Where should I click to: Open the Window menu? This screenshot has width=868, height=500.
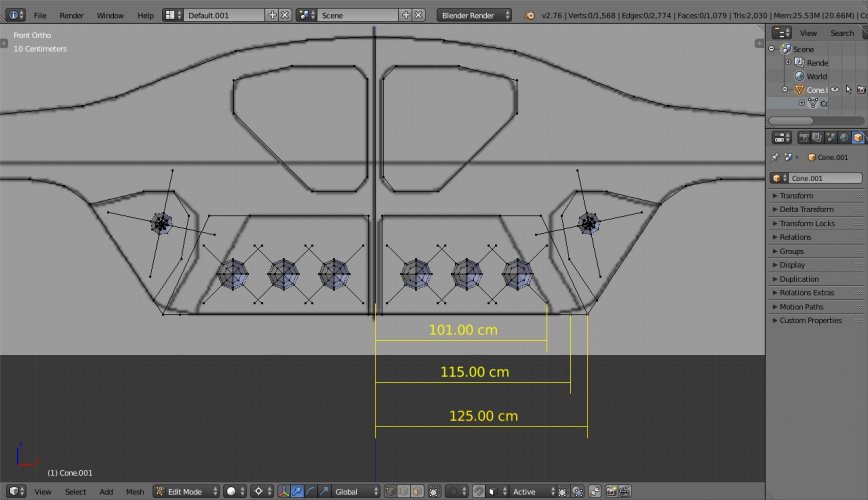point(110,15)
